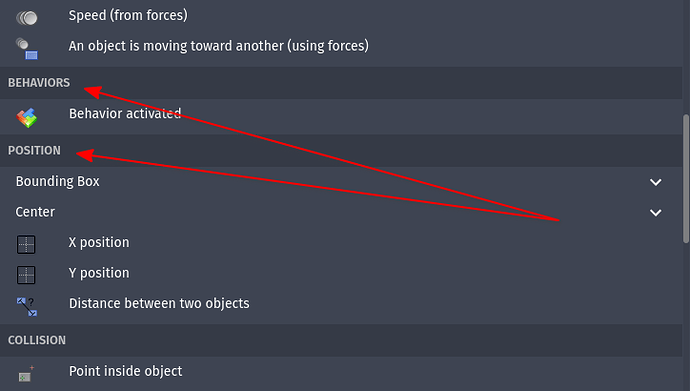Select the Behavior activated condition text

click(125, 113)
